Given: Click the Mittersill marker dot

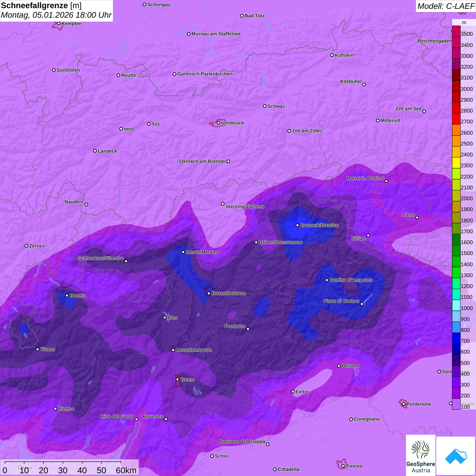Looking at the screenshot, I should [378, 120].
